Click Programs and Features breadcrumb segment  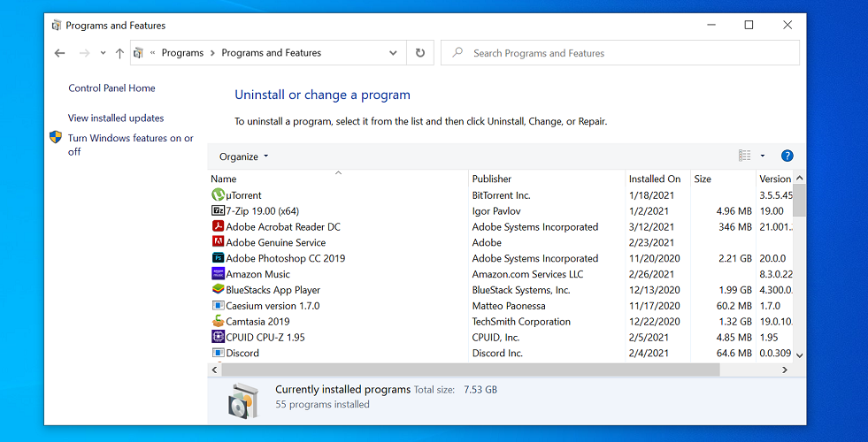tap(272, 53)
